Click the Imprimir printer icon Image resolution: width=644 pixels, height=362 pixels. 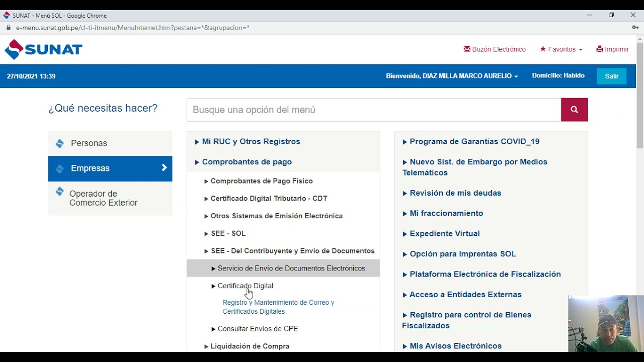pyautogui.click(x=599, y=49)
